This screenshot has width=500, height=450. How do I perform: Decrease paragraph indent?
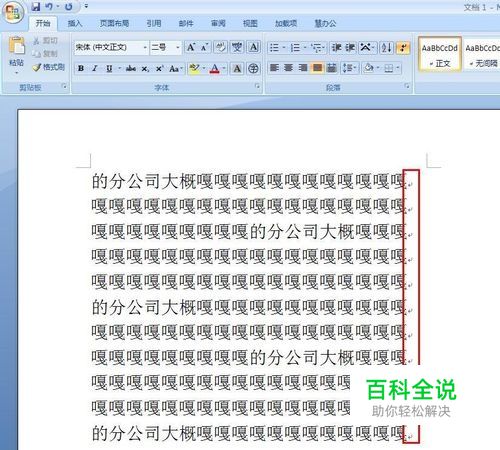[x=336, y=48]
